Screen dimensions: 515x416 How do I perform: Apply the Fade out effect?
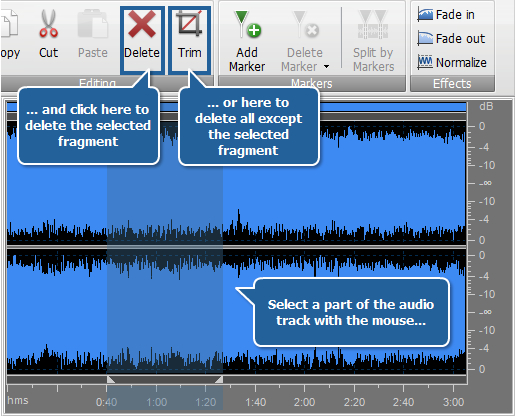[451, 39]
